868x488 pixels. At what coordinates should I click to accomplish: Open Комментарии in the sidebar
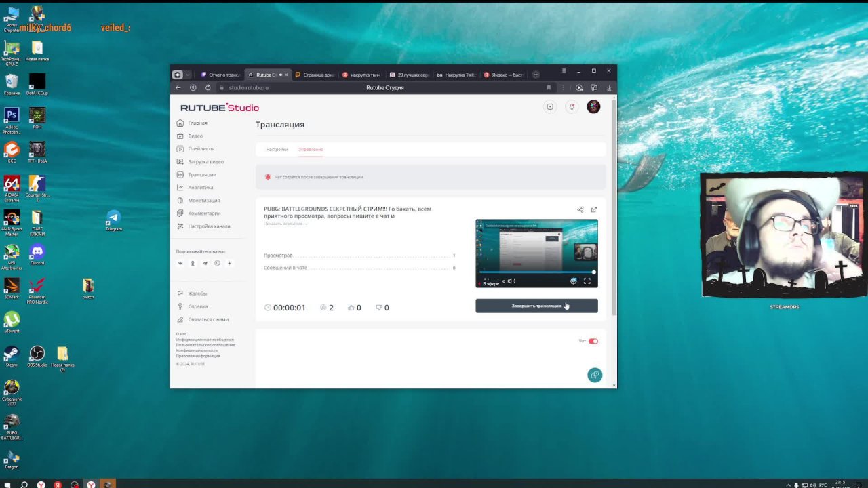tap(199, 213)
